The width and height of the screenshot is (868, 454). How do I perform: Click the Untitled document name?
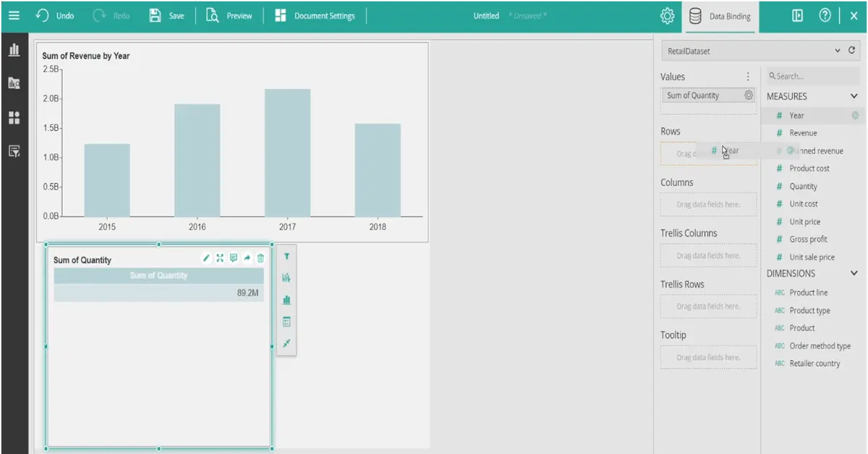(x=486, y=16)
